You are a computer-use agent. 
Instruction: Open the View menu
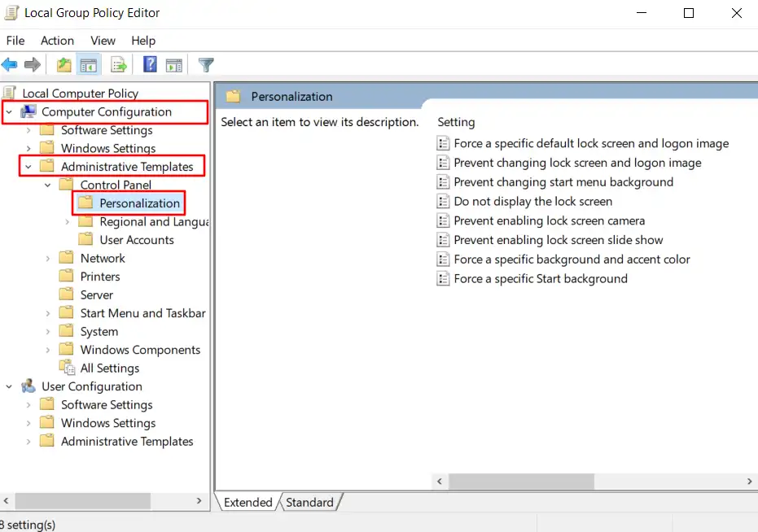point(102,41)
